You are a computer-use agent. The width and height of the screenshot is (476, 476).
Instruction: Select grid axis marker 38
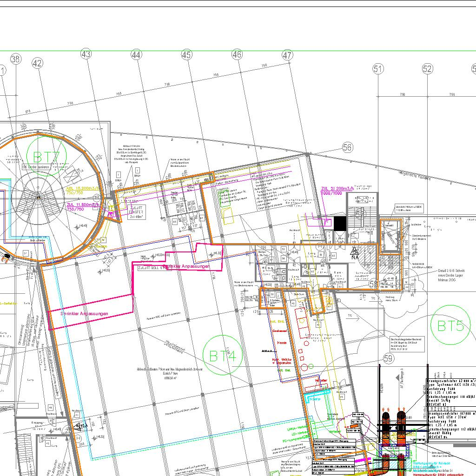click(16, 59)
